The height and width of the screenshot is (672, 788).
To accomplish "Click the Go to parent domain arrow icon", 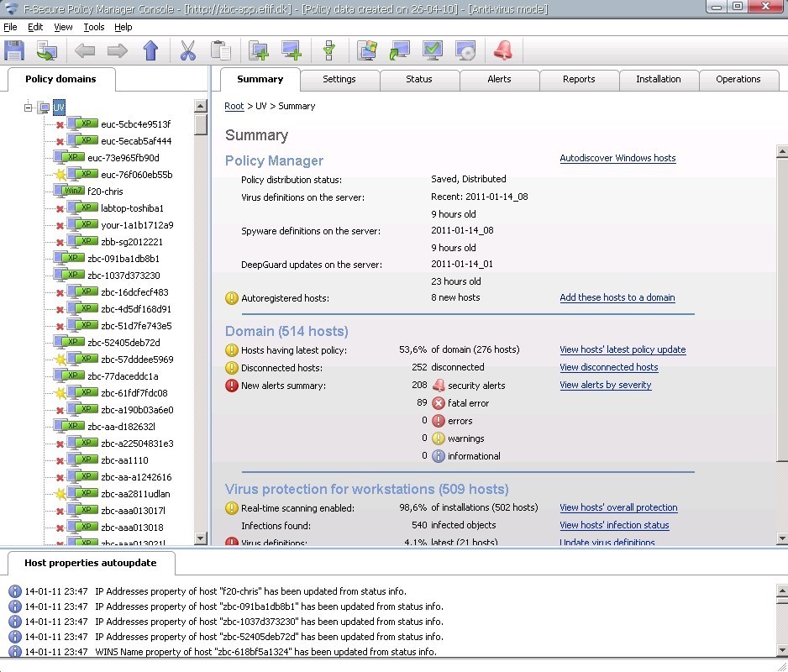I will 151,50.
